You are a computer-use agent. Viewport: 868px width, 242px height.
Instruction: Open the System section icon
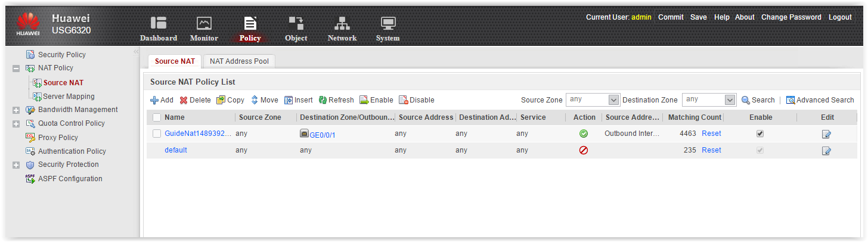pos(387,23)
